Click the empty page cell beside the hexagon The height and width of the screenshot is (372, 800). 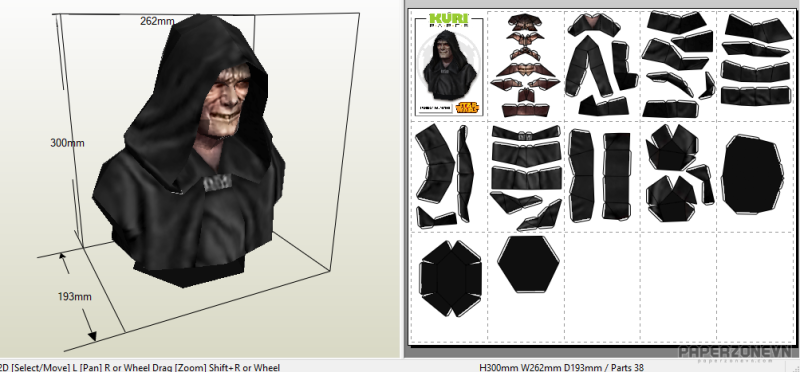point(602,287)
